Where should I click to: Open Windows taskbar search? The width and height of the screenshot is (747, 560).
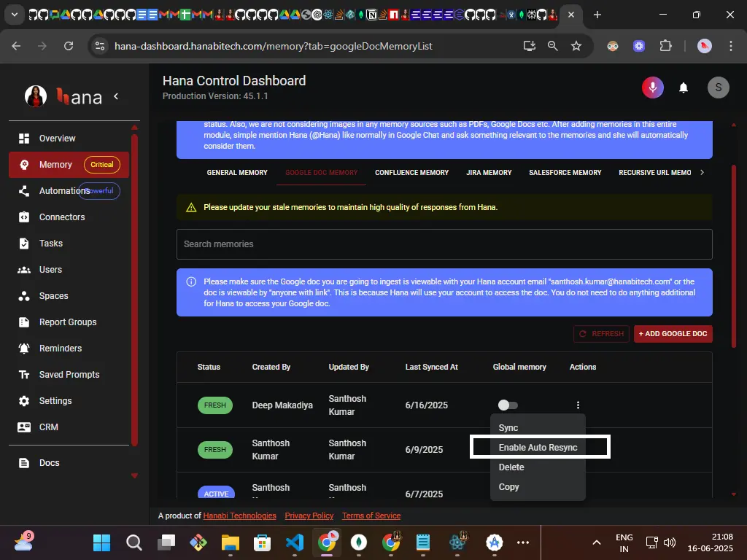tap(134, 542)
